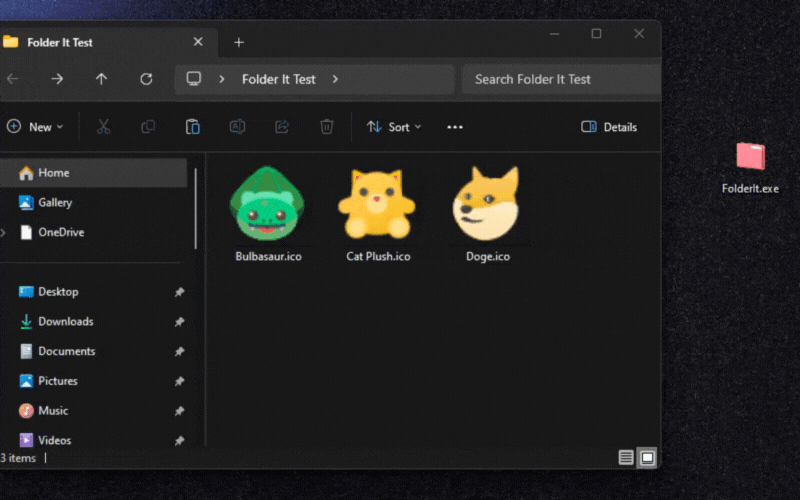Click the This PC monitor icon in address bar
Image resolution: width=800 pixels, height=500 pixels.
pos(194,79)
